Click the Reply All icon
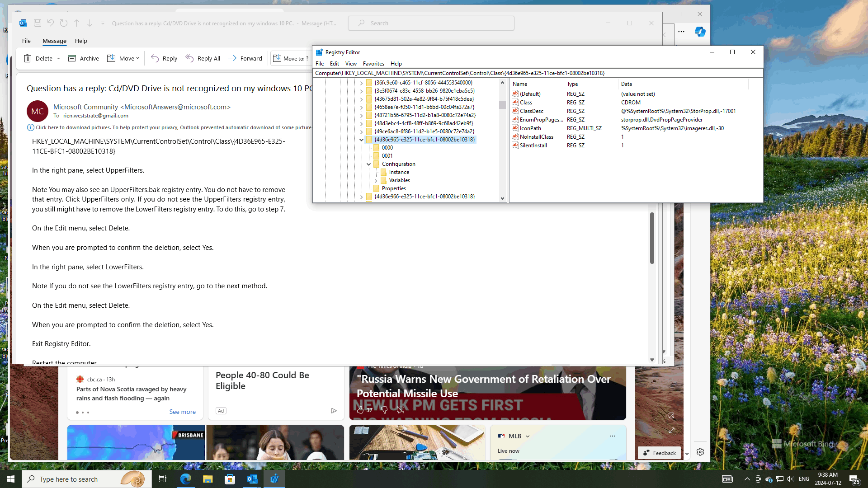868x488 pixels. (x=189, y=58)
